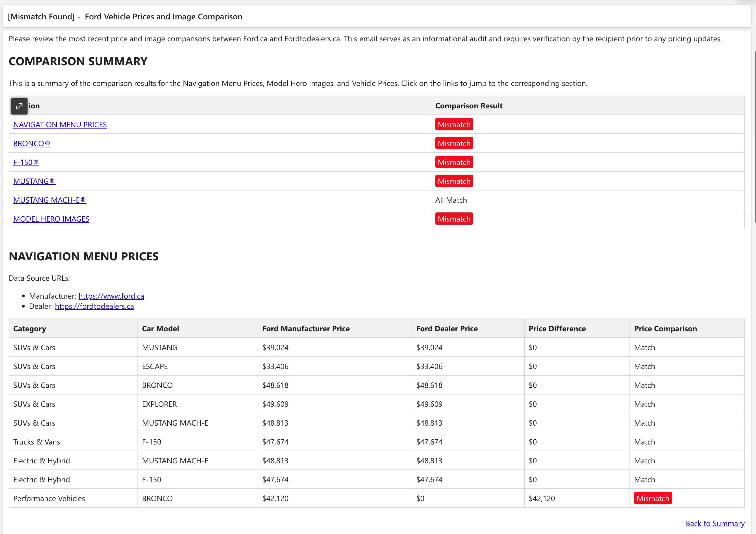Click the Mismatch badge for F-150
This screenshot has height=534, width=756.
[x=454, y=162]
